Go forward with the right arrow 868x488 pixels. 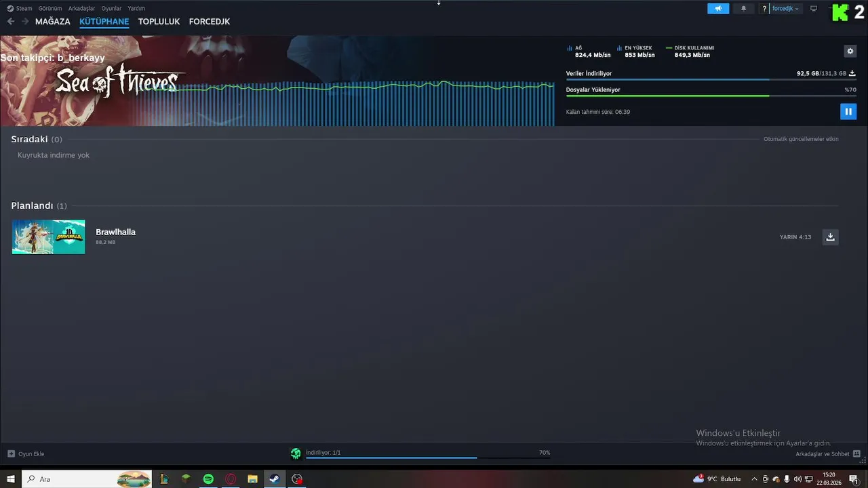25,22
